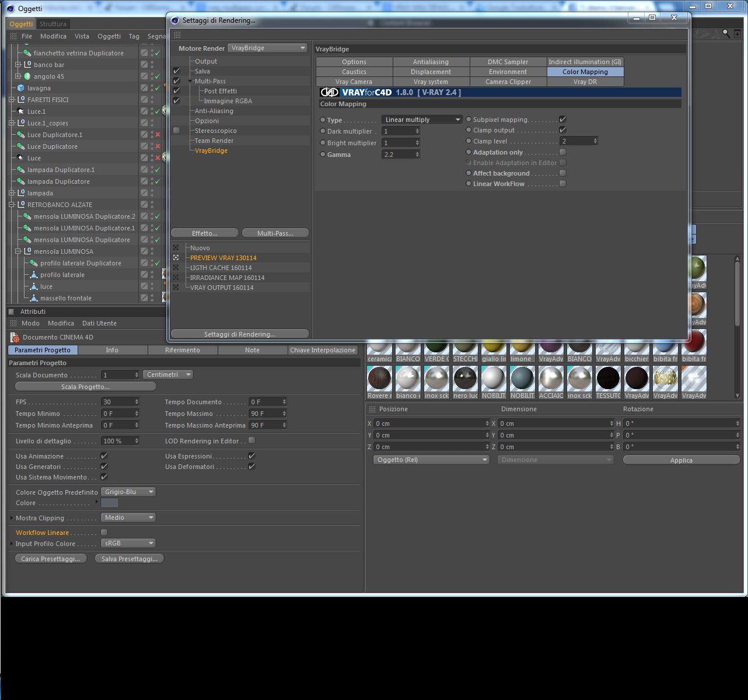Click the Luce.1 light icon
This screenshot has width=748, height=700.
coord(21,111)
